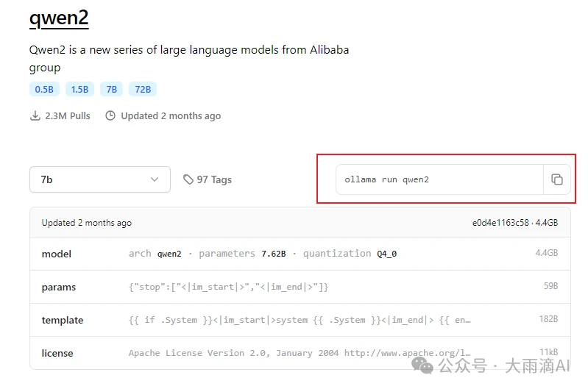The image size is (588, 389).
Task: Click the dropdown chevron arrow
Action: [155, 179]
